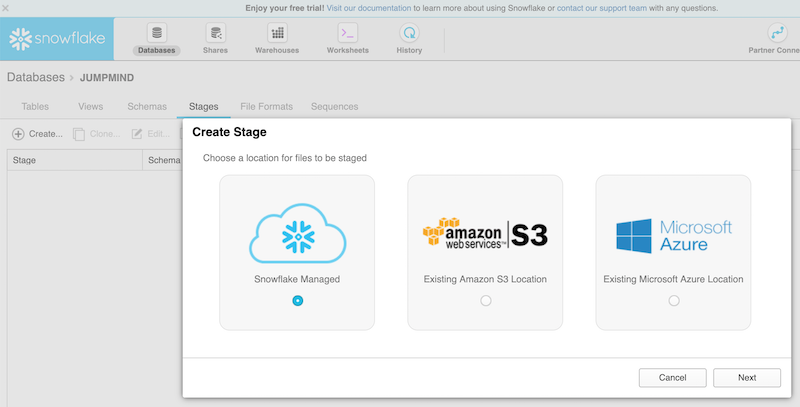Click the Next button
This screenshot has width=800, height=407.
point(747,378)
